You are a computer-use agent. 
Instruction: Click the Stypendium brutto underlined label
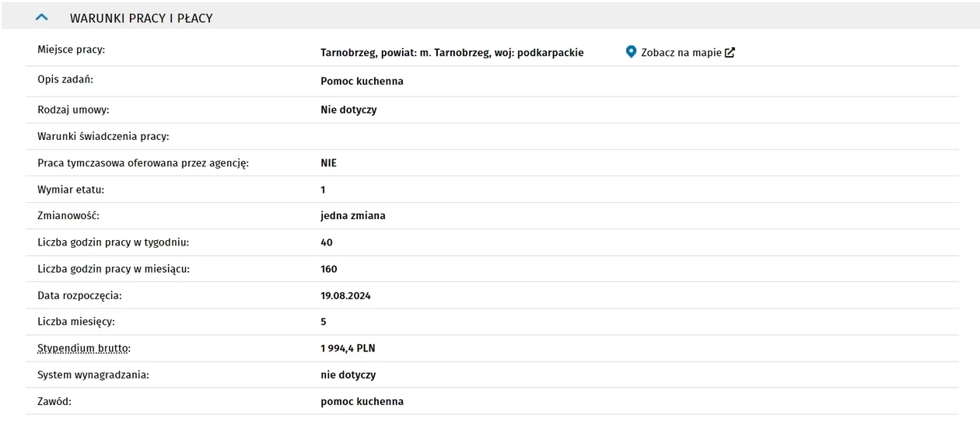pos(83,348)
